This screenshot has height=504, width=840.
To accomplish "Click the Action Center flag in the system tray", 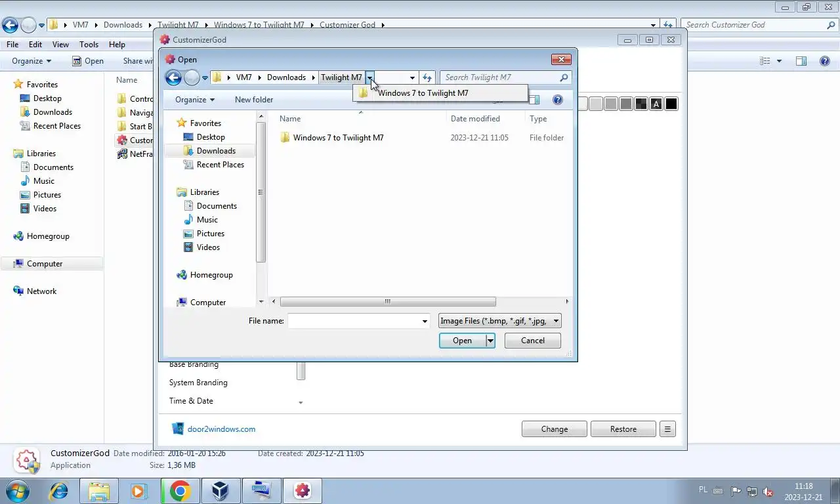I will [x=736, y=491].
